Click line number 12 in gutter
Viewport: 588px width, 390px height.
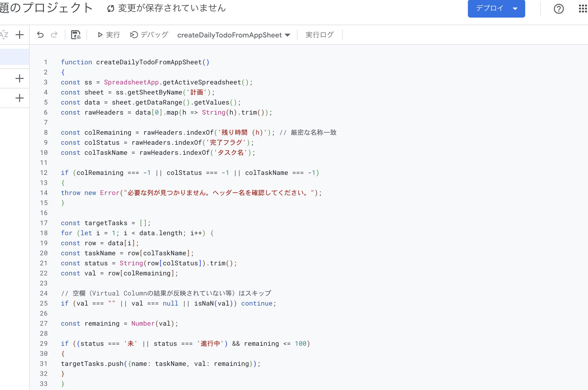pos(44,173)
